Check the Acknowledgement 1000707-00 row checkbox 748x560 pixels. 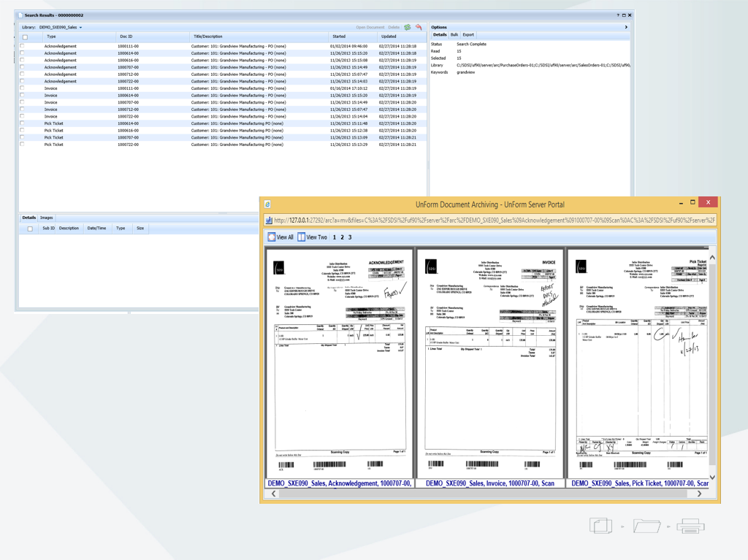(22, 67)
